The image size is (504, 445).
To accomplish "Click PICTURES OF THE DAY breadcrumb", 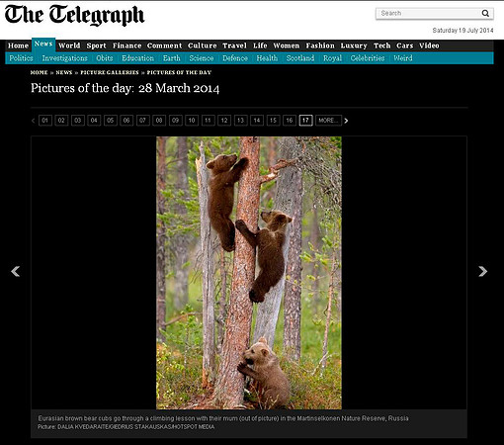I will 179,72.
